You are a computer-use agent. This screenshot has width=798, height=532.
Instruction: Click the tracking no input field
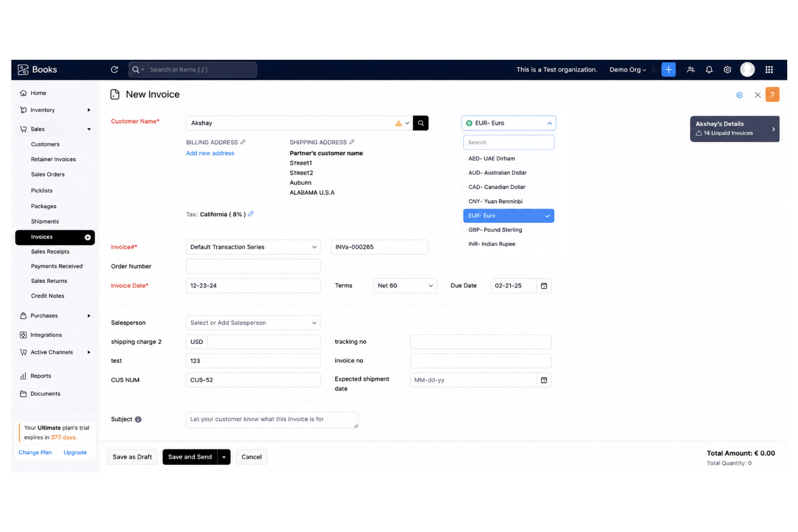point(480,342)
